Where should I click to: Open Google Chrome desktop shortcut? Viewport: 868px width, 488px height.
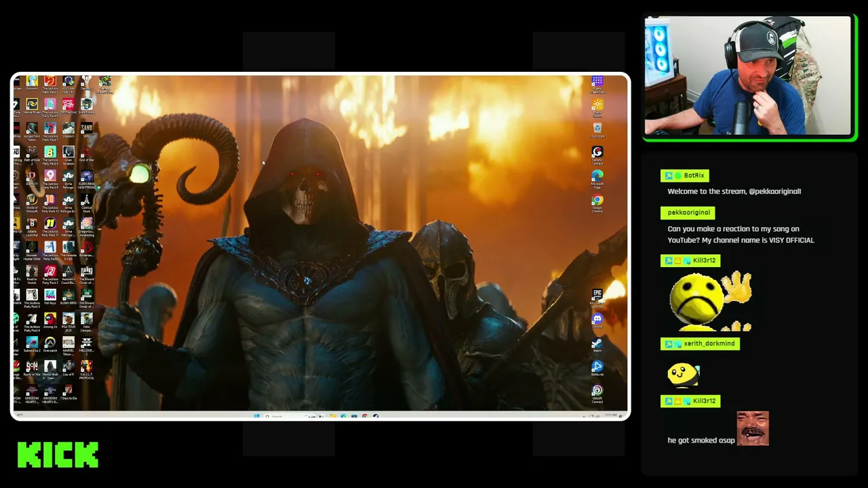597,203
